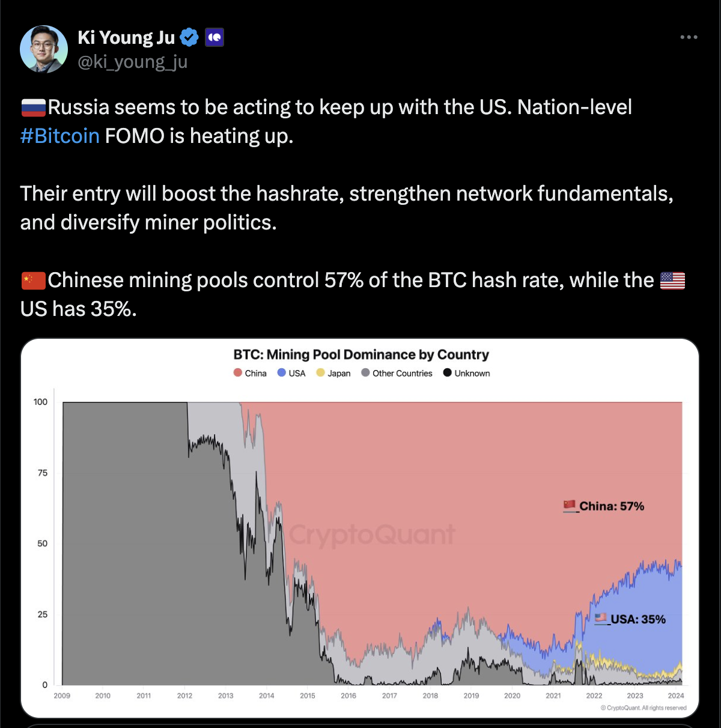Click the US flag emoji in tweet

point(672,281)
